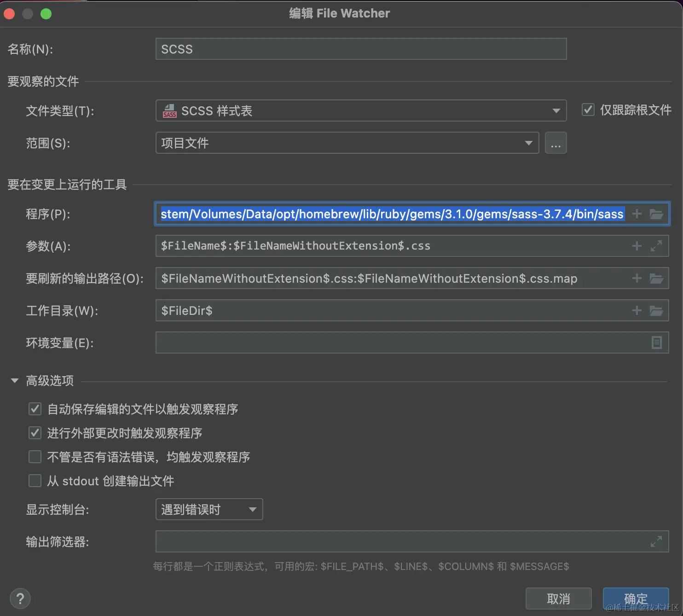This screenshot has height=616, width=683.
Task: Click the scope ellipsis button
Action: 556,143
